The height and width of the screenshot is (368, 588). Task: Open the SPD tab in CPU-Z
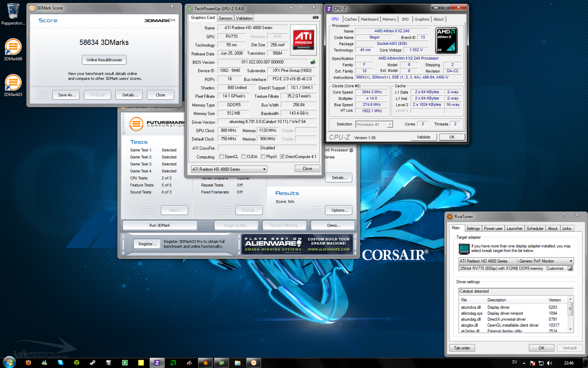tap(405, 20)
